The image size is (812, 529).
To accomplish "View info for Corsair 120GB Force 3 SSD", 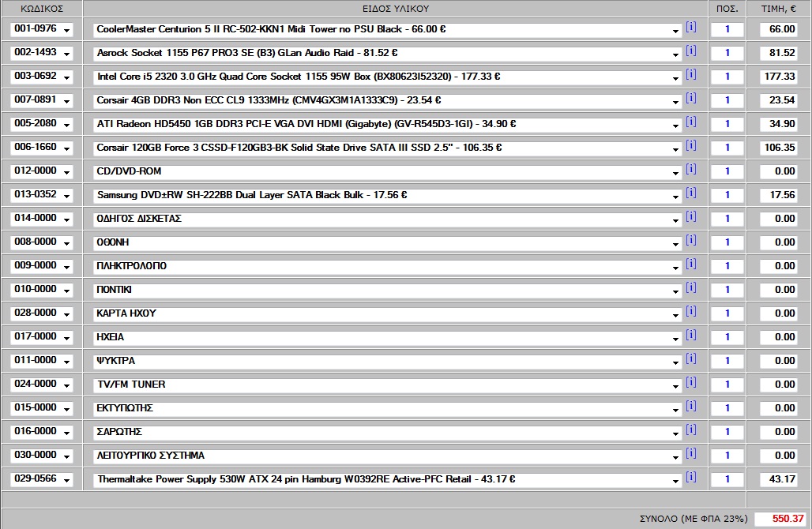I will point(691,145).
